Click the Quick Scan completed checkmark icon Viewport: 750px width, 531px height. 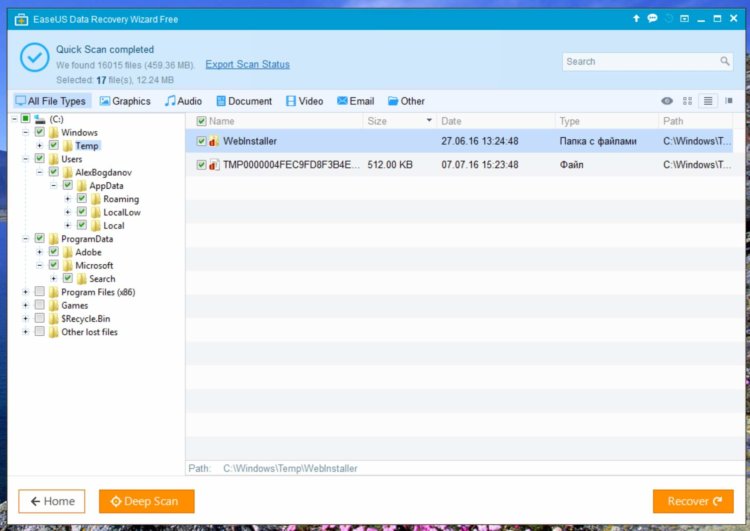(34, 57)
